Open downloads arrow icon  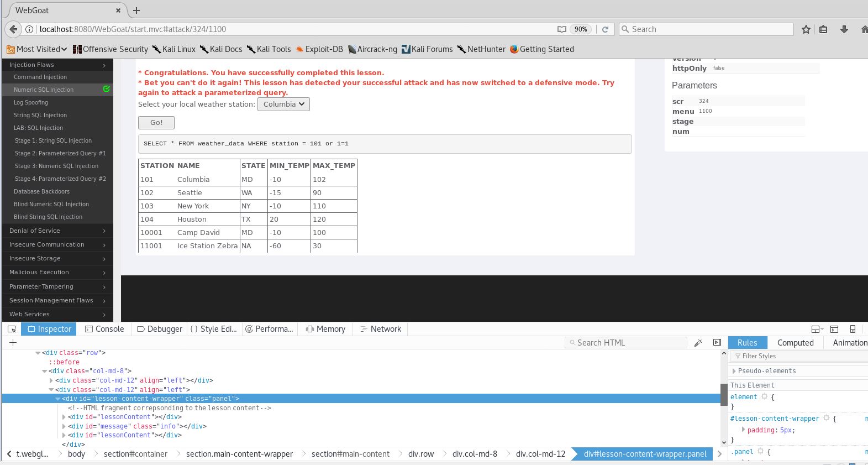pos(844,29)
